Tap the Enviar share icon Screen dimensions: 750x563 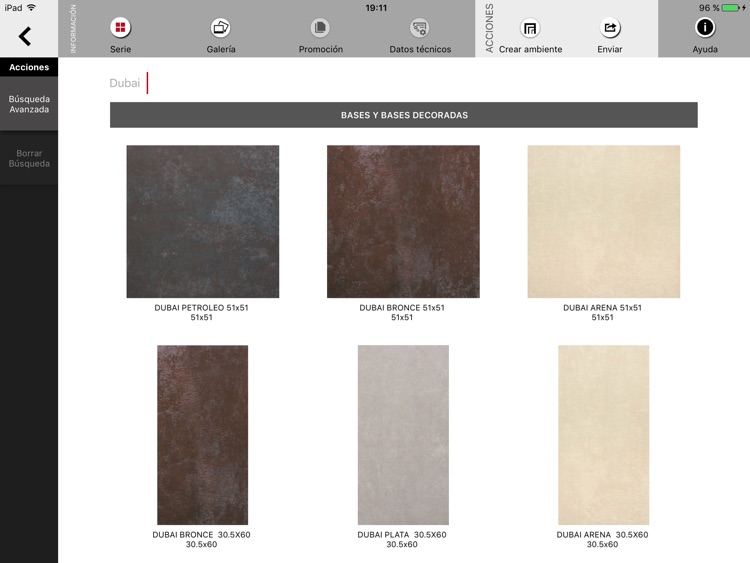tap(610, 28)
